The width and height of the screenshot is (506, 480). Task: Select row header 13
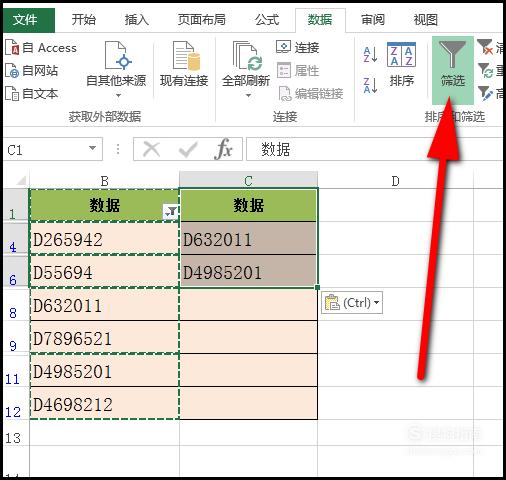point(16,433)
